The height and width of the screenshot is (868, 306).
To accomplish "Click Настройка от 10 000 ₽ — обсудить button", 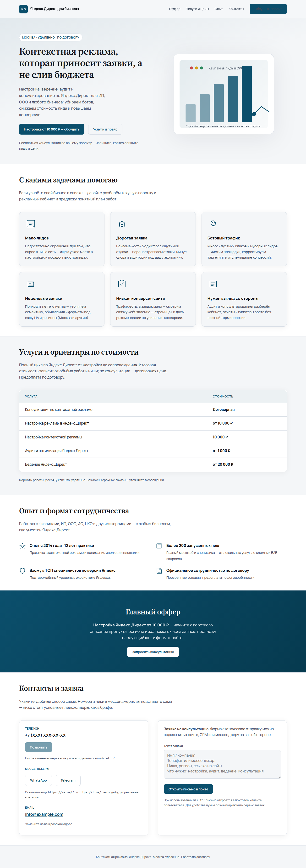I will click(51, 129).
